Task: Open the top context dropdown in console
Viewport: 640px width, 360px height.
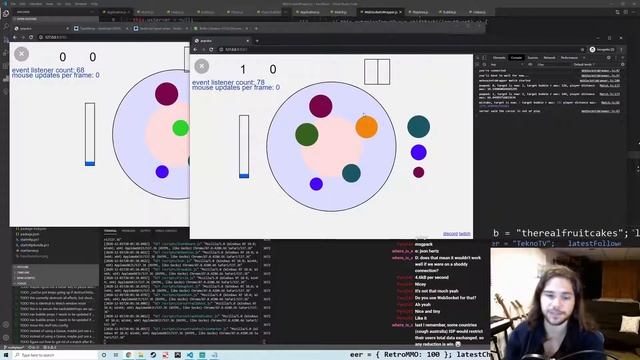Action: click(507, 64)
